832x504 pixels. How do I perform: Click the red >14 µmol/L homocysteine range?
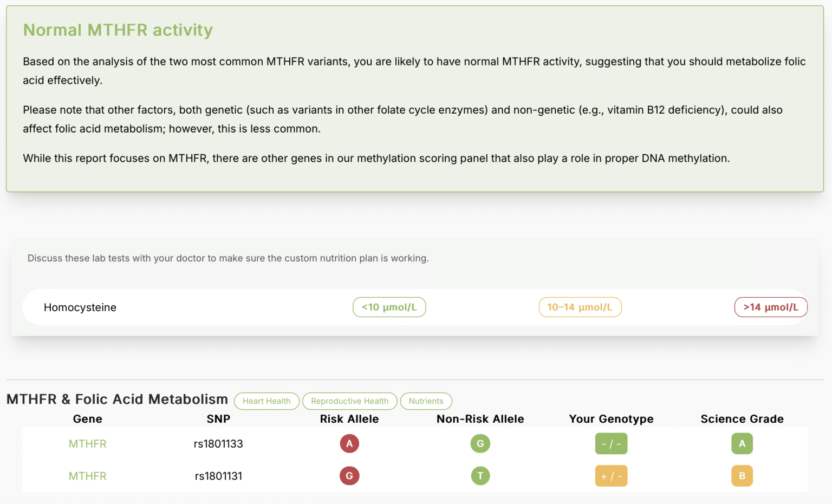click(770, 307)
